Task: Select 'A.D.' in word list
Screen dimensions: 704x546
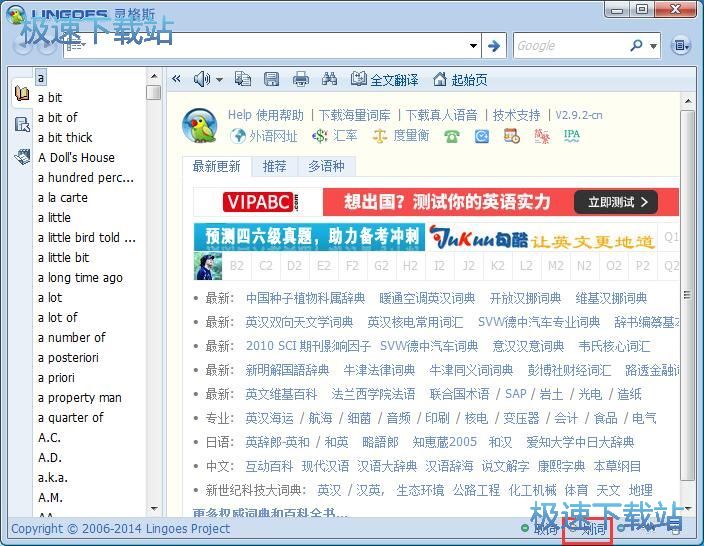Action: pos(50,458)
